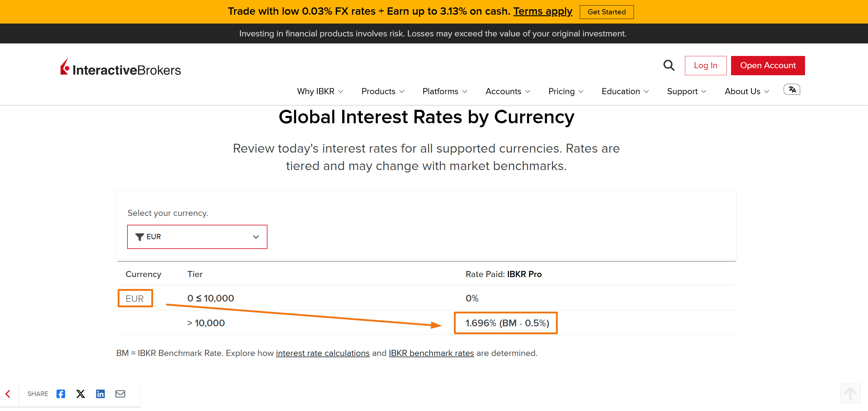This screenshot has height=411, width=868.
Task: Share page on X
Action: 80,394
